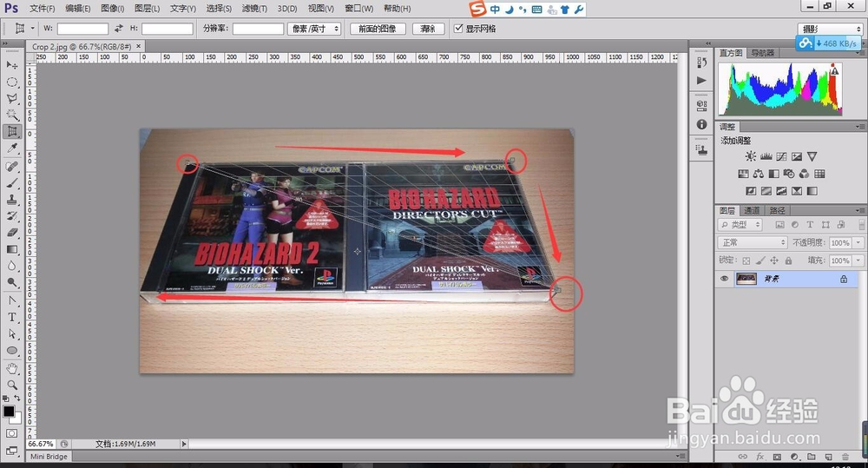Toggle type layer filter
The height and width of the screenshot is (468, 868).
click(810, 225)
